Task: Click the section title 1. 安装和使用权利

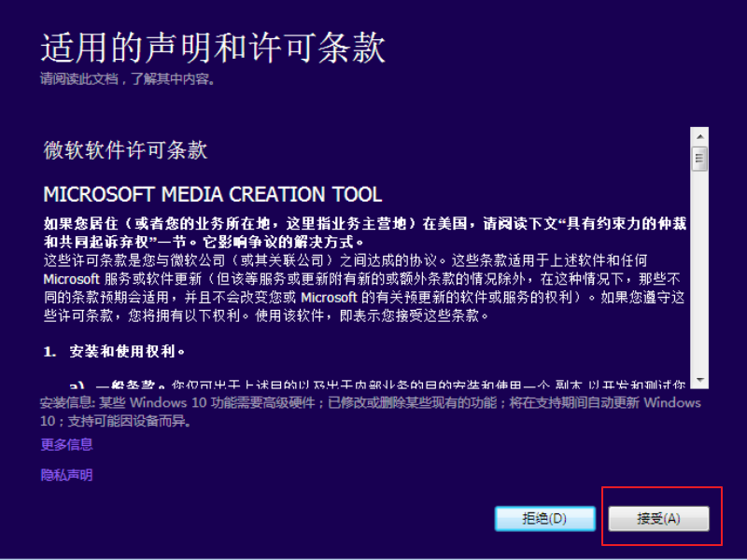Action: (x=114, y=352)
